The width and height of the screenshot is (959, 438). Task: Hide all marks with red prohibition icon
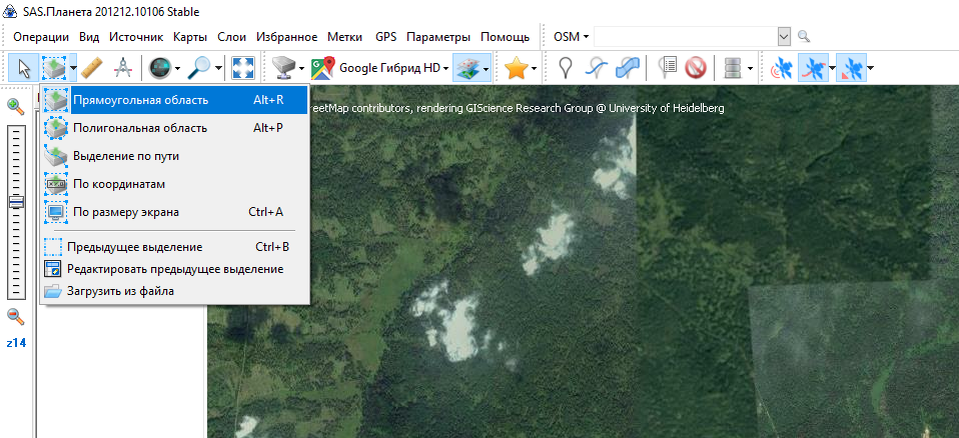[696, 68]
